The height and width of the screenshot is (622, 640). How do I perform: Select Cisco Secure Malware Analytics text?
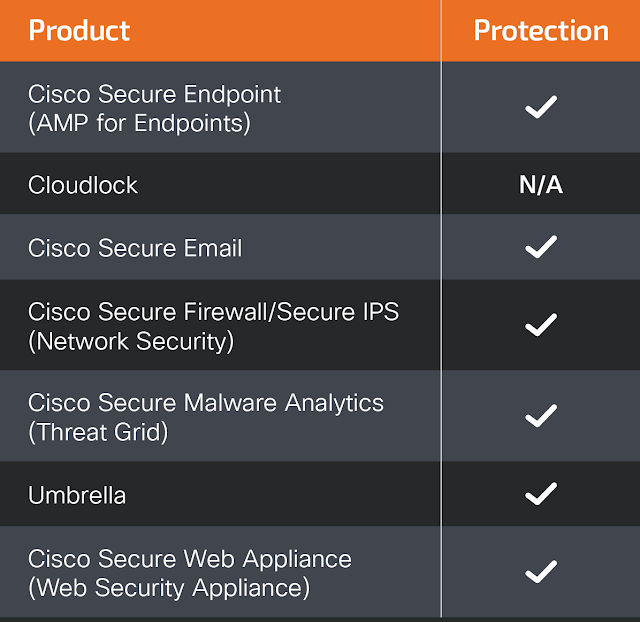[206, 403]
